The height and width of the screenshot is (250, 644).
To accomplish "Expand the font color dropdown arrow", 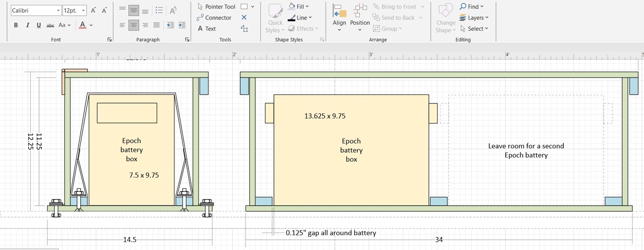I will [x=91, y=25].
